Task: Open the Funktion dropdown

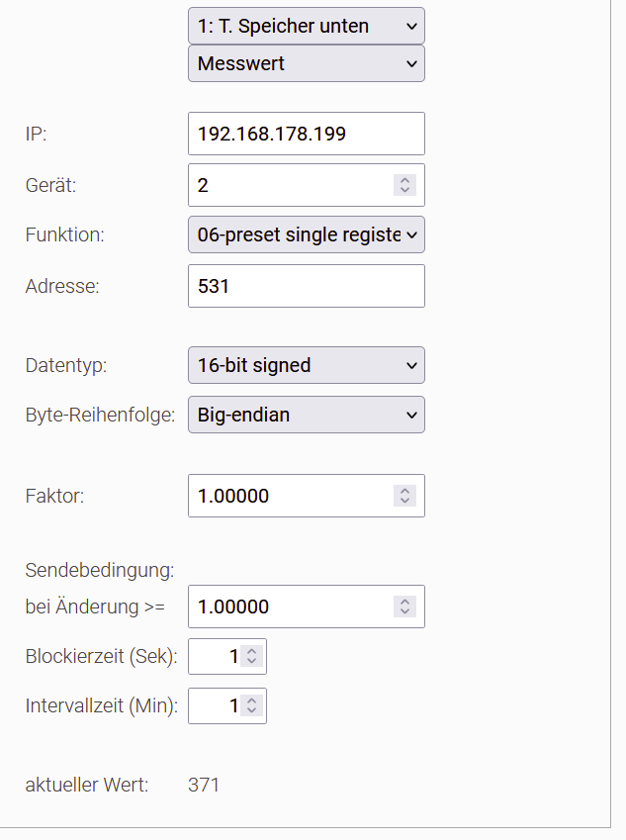Action: click(x=306, y=235)
